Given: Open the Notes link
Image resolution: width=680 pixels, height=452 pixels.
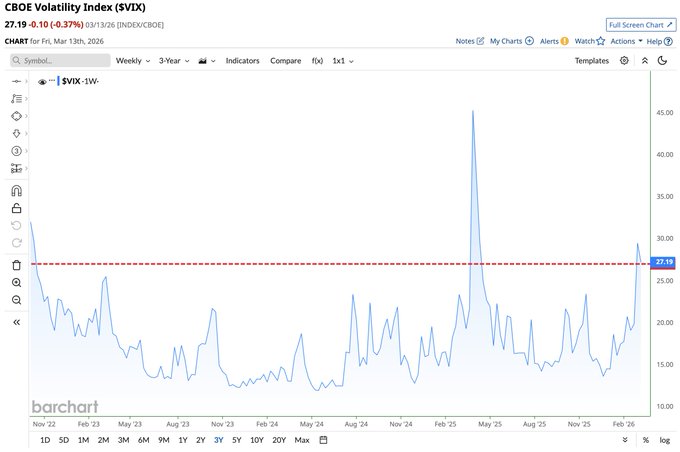Looking at the screenshot, I should pos(470,41).
